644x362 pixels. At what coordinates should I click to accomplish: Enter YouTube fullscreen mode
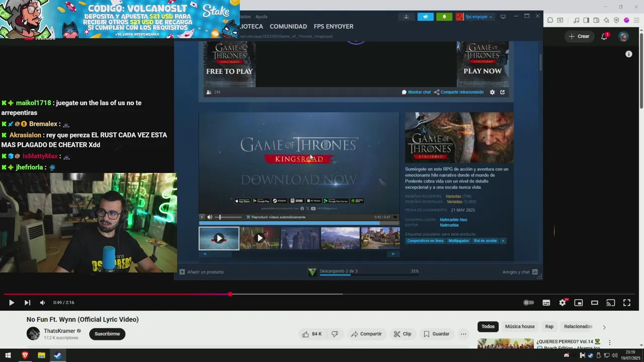point(627,303)
